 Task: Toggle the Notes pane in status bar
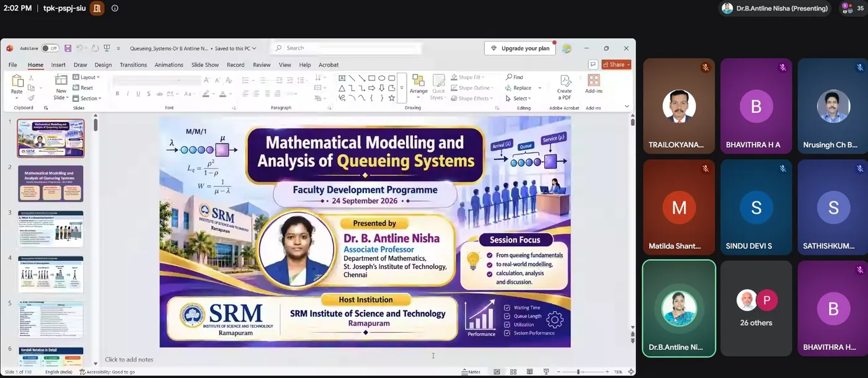[x=471, y=372]
